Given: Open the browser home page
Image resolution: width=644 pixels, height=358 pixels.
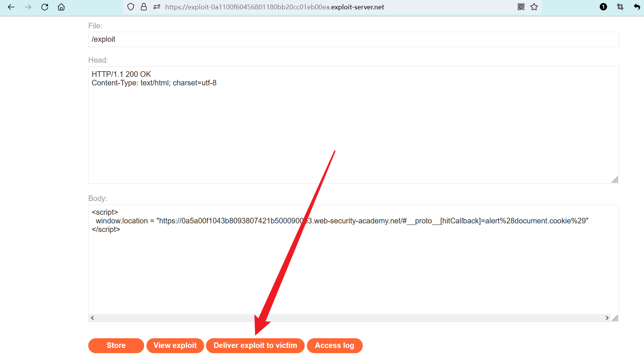Looking at the screenshot, I should tap(61, 7).
